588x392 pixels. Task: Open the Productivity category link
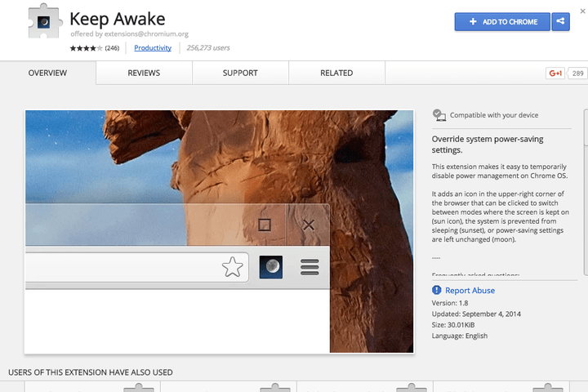coord(153,47)
